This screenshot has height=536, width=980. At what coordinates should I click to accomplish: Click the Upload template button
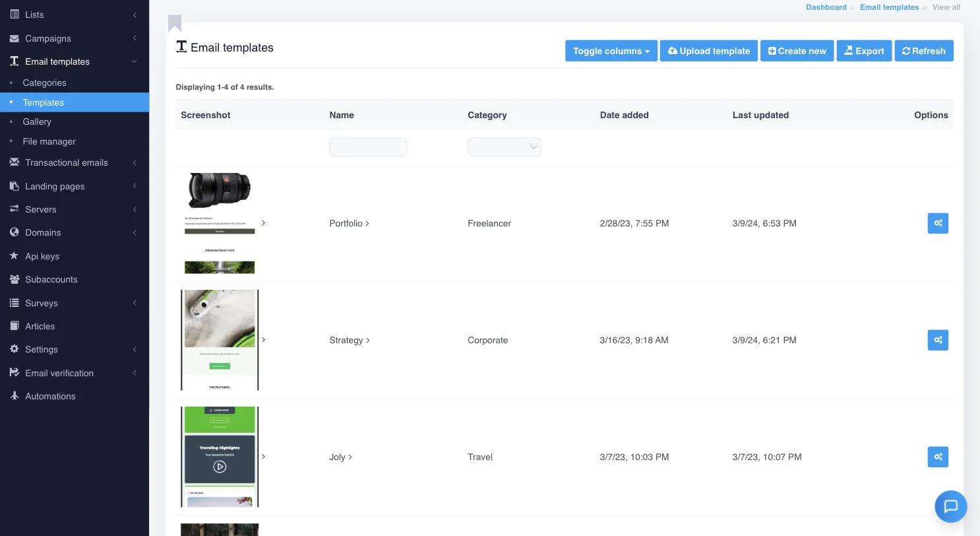coord(709,51)
